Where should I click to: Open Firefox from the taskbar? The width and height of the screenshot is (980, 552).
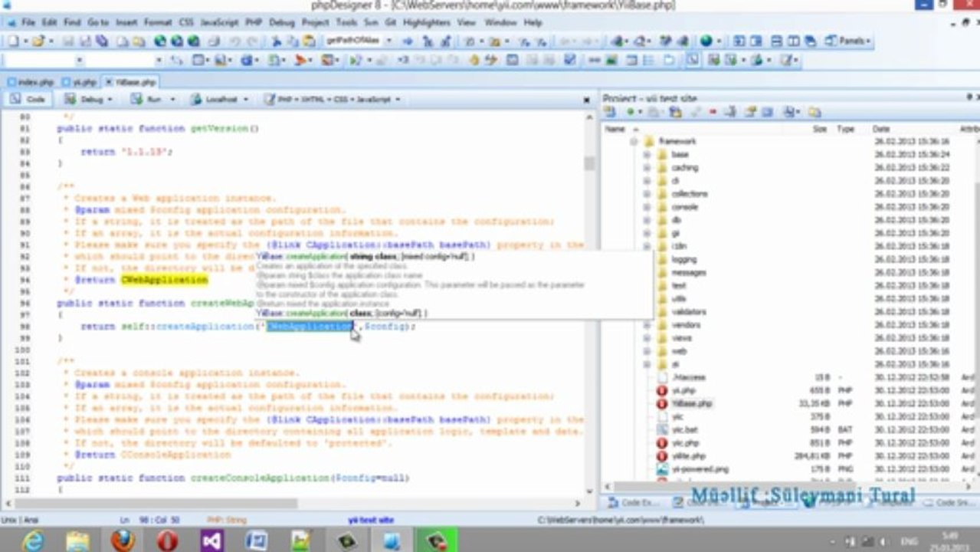pyautogui.click(x=123, y=540)
